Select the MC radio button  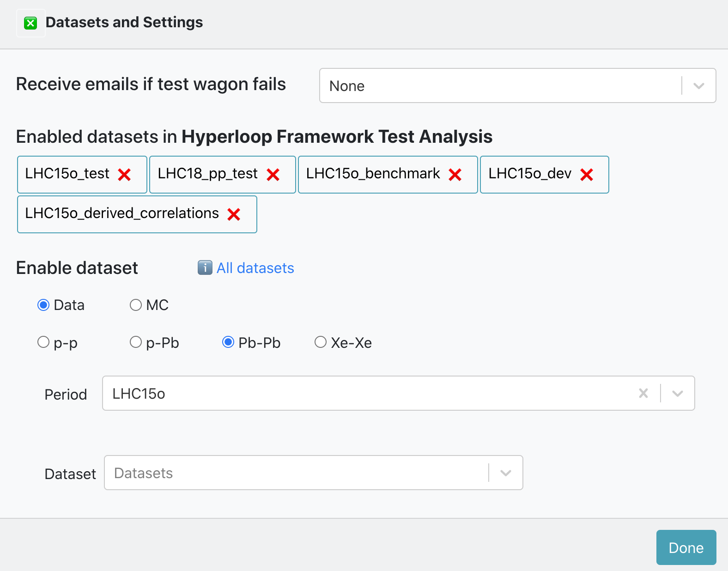(x=136, y=305)
